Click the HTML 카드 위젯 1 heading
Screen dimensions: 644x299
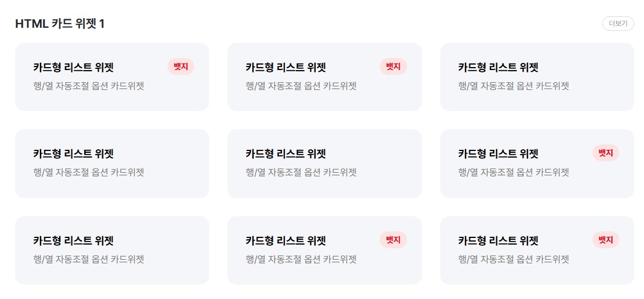click(60, 24)
